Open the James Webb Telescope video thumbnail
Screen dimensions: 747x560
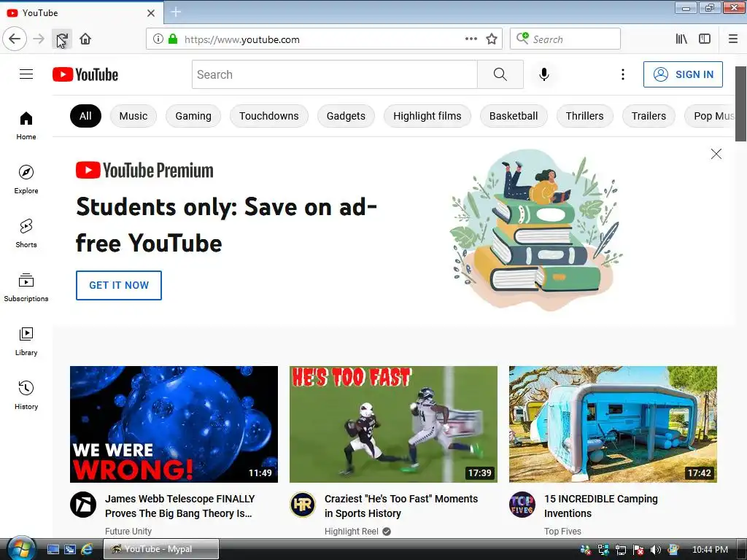pyautogui.click(x=174, y=424)
